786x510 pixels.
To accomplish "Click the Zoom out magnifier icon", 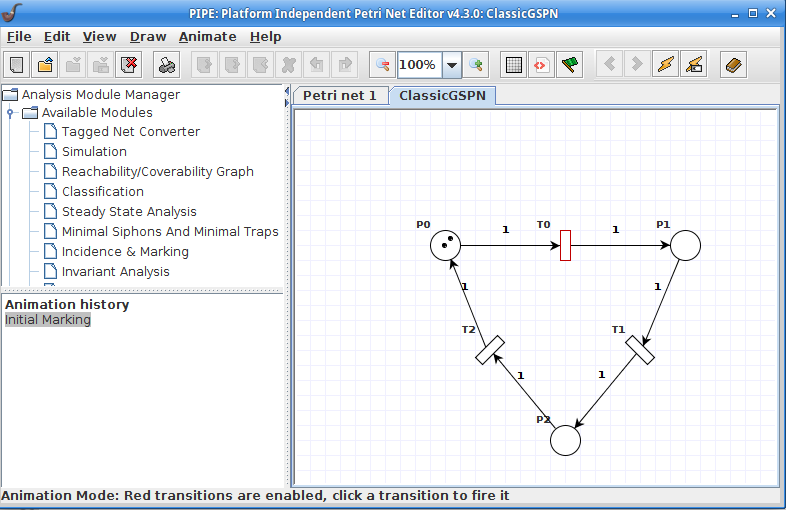I will [x=382, y=65].
